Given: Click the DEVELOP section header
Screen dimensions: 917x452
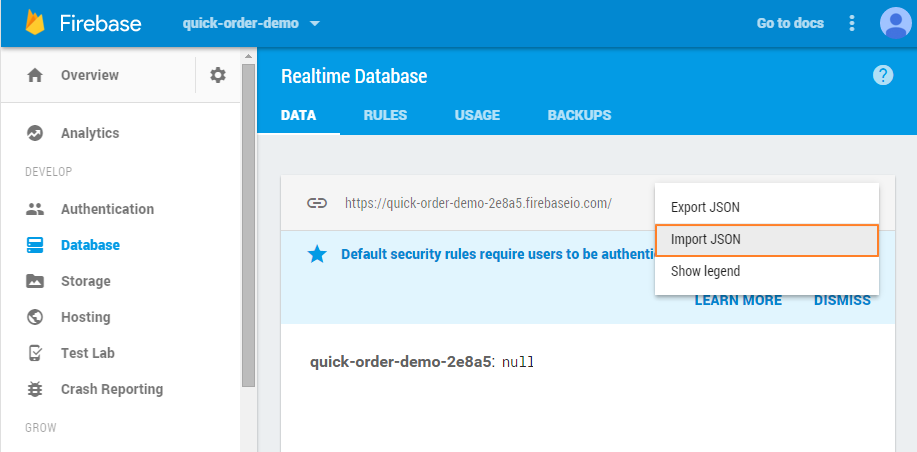Looking at the screenshot, I should pyautogui.click(x=48, y=172).
